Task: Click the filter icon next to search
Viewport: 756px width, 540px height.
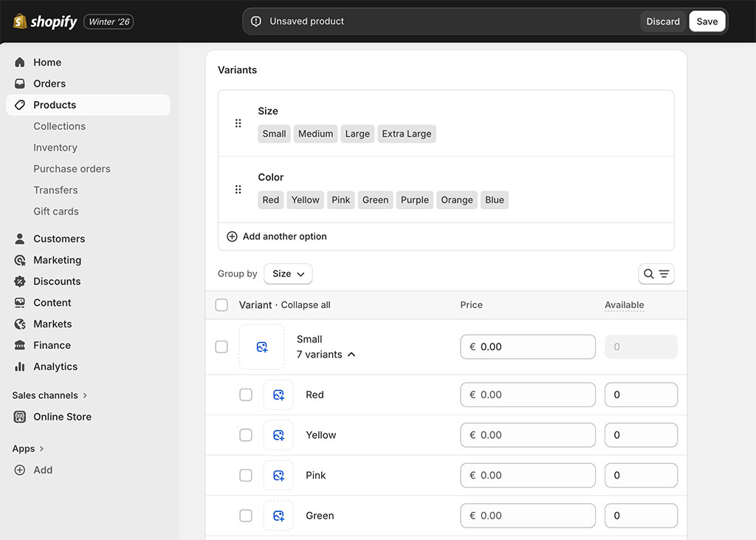Action: 662,273
